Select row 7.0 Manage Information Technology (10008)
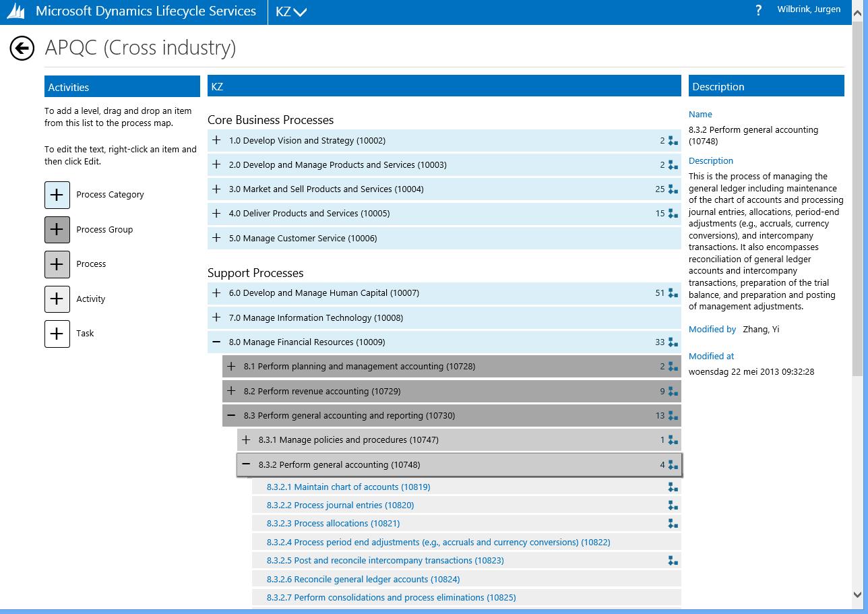 (444, 317)
